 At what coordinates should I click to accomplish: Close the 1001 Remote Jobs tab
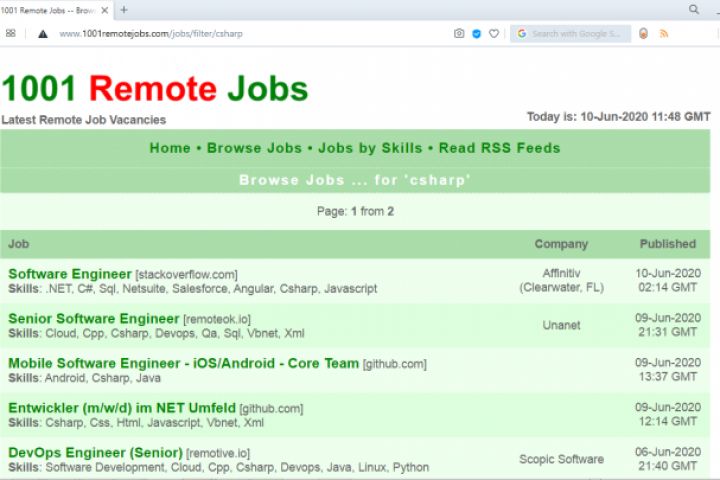(106, 9)
